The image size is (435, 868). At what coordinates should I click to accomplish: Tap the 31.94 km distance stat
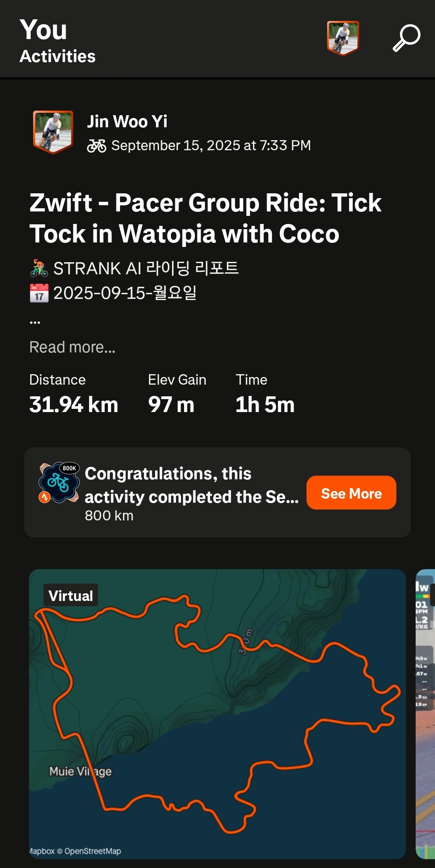pyautogui.click(x=74, y=404)
